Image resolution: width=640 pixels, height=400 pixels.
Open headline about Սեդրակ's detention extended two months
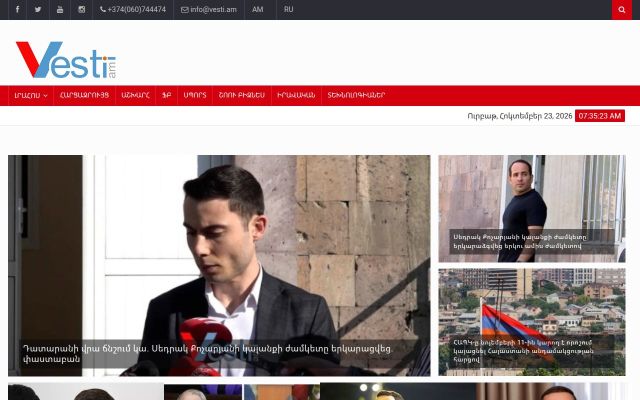[520, 241]
